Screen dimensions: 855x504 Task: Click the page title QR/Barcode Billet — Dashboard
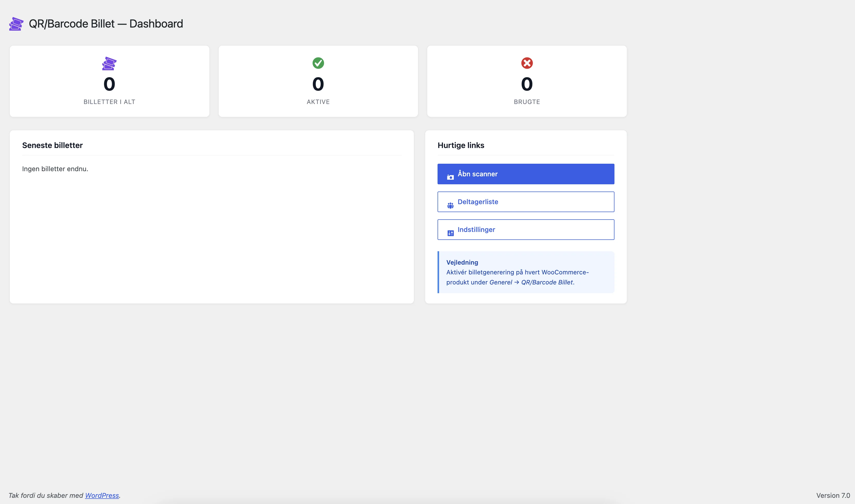[106, 24]
